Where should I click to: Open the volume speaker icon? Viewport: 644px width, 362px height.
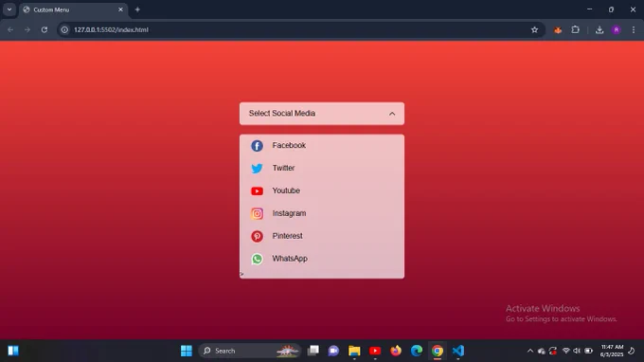point(577,351)
